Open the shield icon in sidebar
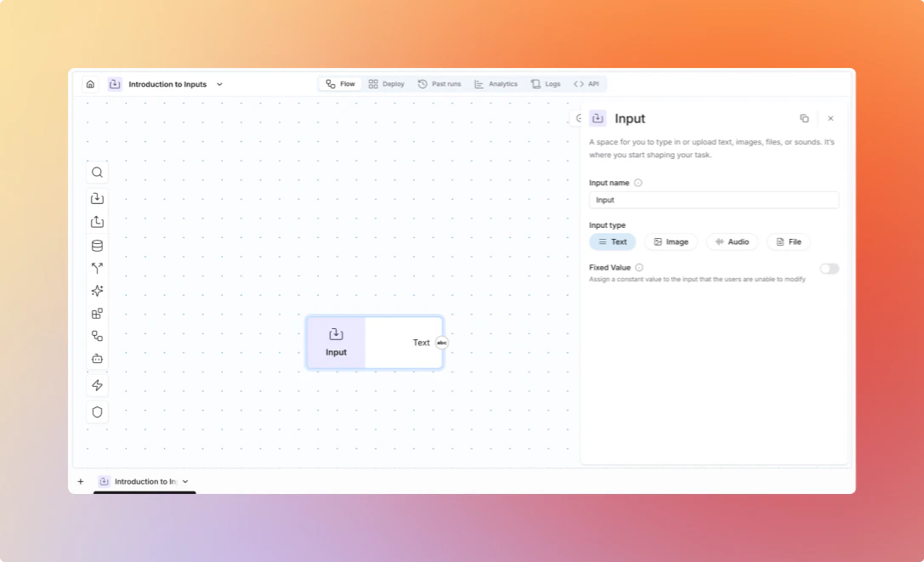The width and height of the screenshot is (924, 562). [x=97, y=412]
